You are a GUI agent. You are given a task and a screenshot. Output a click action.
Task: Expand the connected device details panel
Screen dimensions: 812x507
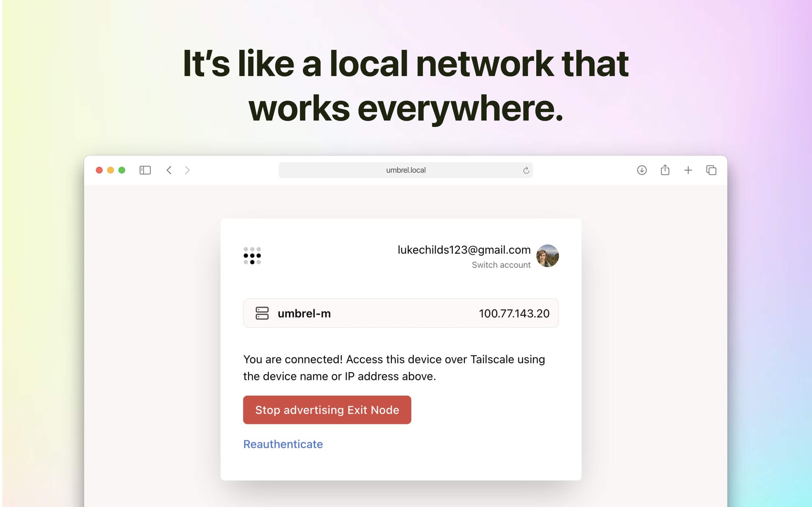[x=401, y=313]
